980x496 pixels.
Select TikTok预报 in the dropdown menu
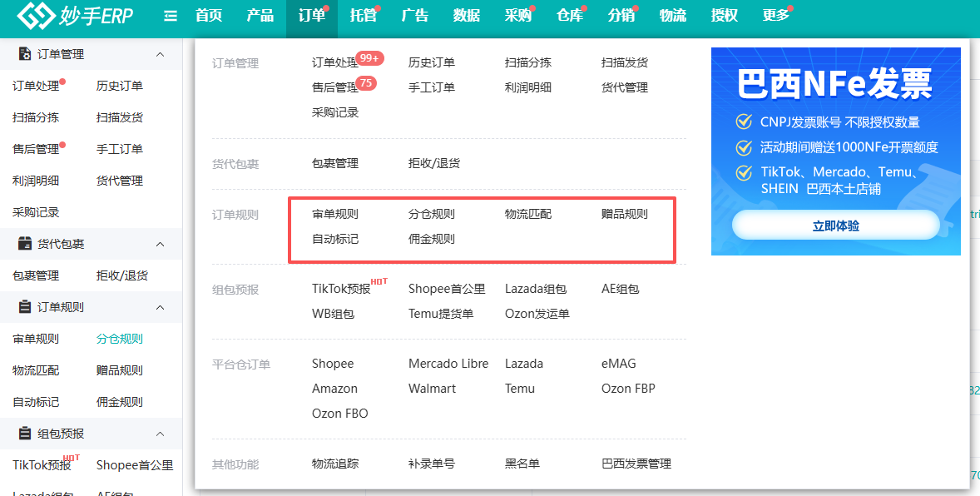[342, 288]
